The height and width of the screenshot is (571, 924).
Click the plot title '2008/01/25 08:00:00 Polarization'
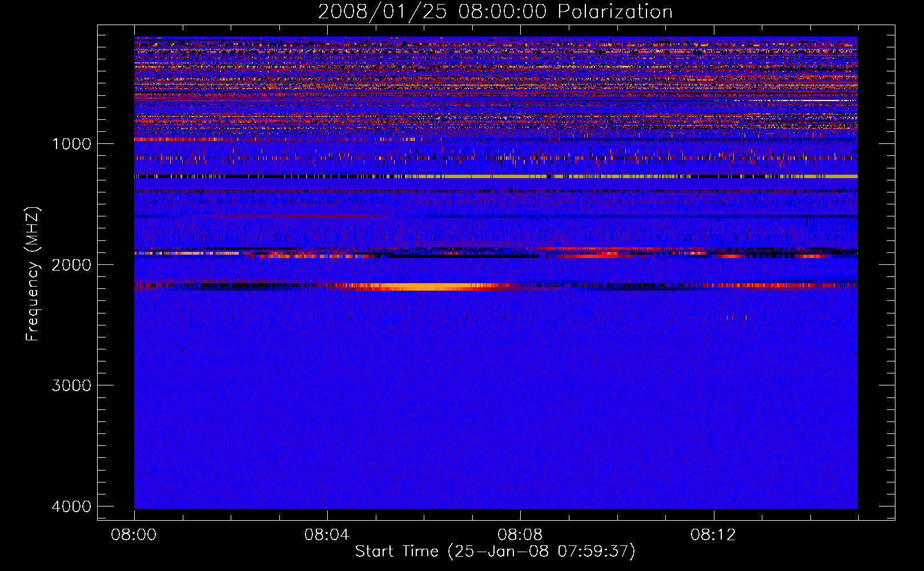pos(495,11)
